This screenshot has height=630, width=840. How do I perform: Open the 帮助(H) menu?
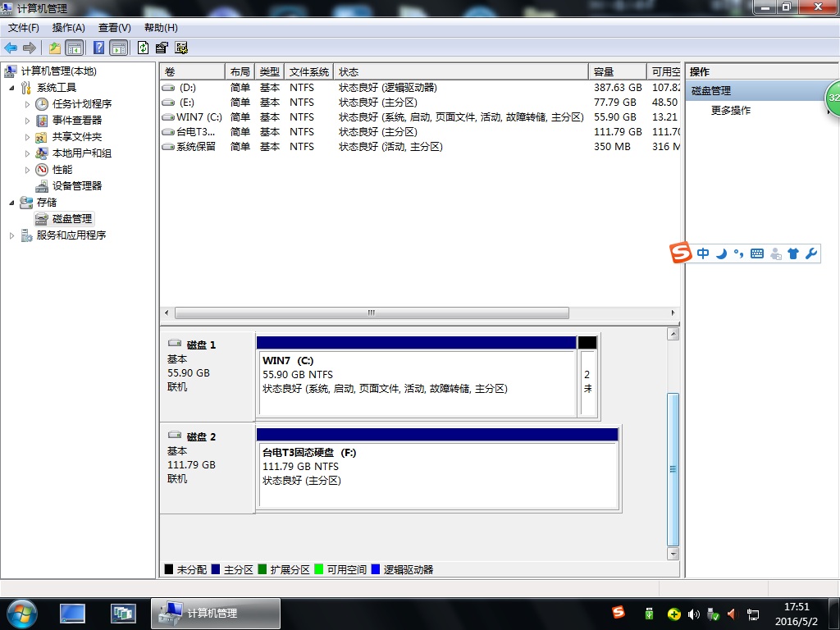[x=161, y=28]
